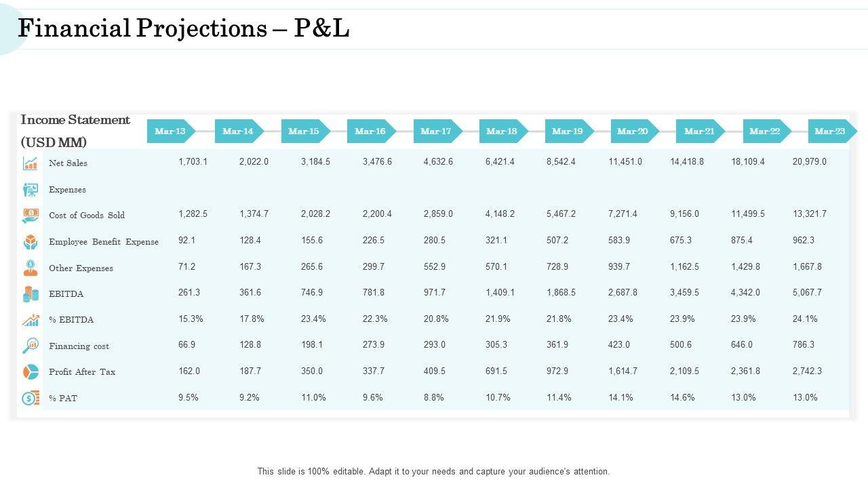Viewport: 868px width, 488px height.
Task: Select the Mar-23 column header
Action: point(831,131)
